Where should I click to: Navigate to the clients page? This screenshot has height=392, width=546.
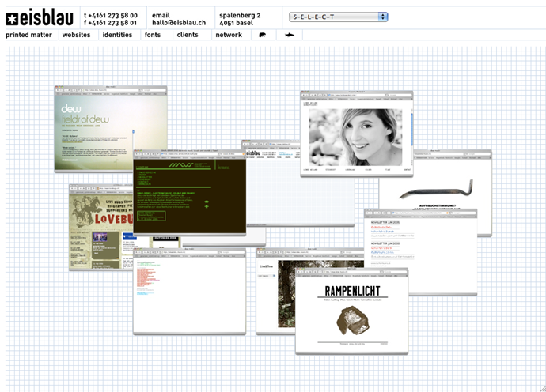[188, 35]
